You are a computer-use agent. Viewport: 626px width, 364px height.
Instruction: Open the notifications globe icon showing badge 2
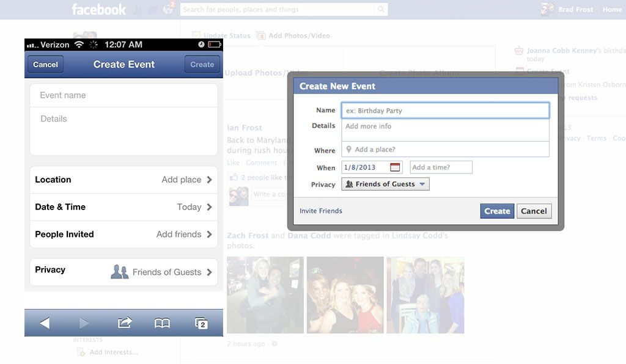[x=168, y=10]
